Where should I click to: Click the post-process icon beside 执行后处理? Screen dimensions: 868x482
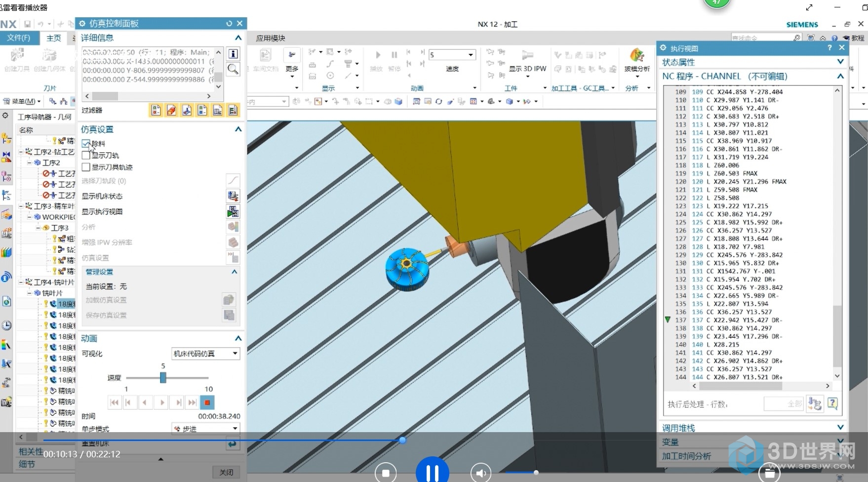click(x=815, y=404)
